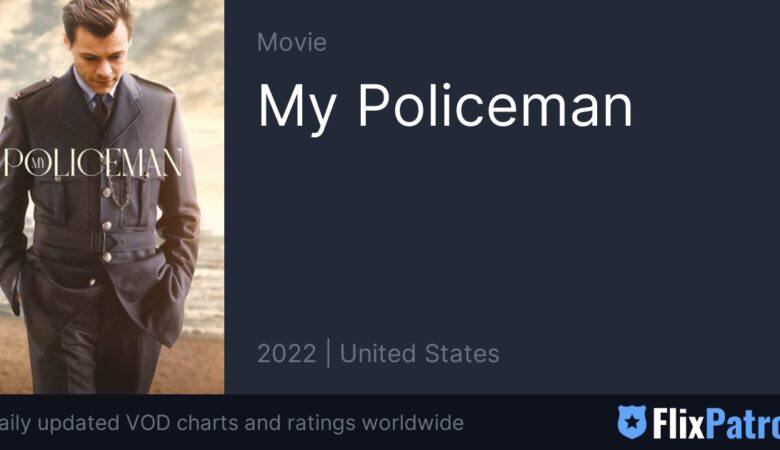Image resolution: width=780 pixels, height=450 pixels.
Task: Open the "My Policeman" title heading
Action: tap(445, 106)
